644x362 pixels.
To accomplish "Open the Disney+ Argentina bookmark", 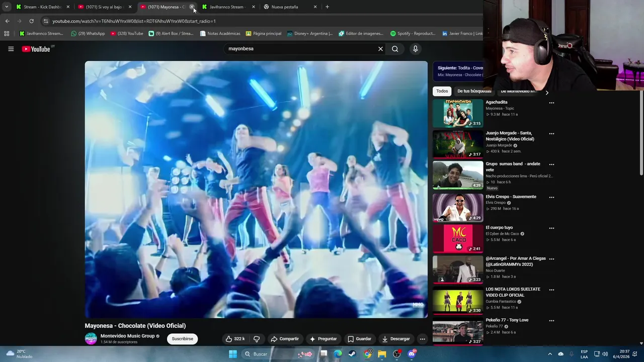I will point(310,34).
